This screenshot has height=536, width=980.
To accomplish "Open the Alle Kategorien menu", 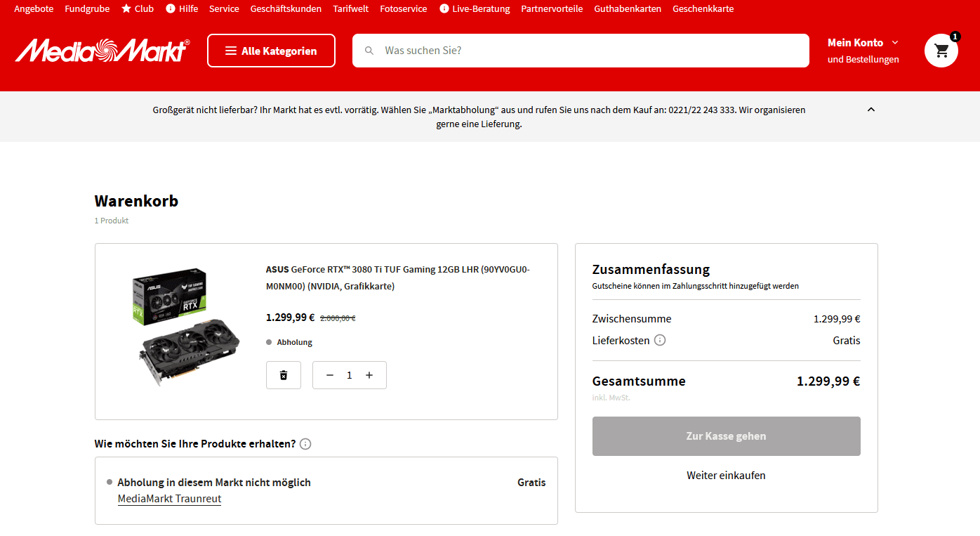I will [271, 51].
